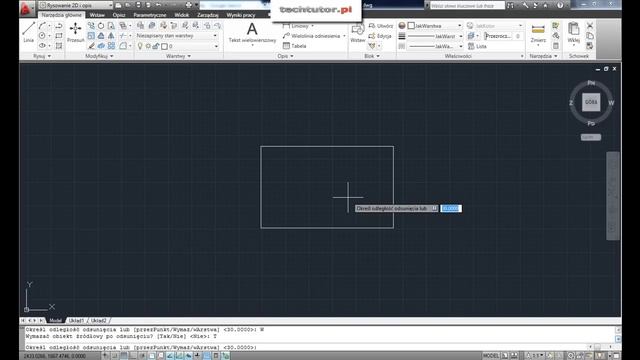Screen dimensions: 640x360
Task: Click the JakWarstwa color swatch box
Action: (x=411, y=26)
